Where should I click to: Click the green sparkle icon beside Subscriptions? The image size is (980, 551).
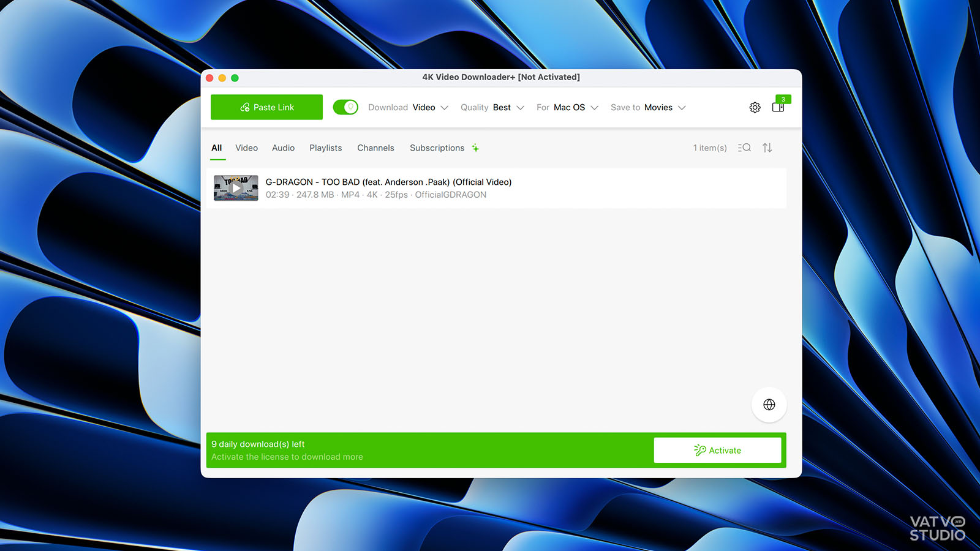coord(475,148)
